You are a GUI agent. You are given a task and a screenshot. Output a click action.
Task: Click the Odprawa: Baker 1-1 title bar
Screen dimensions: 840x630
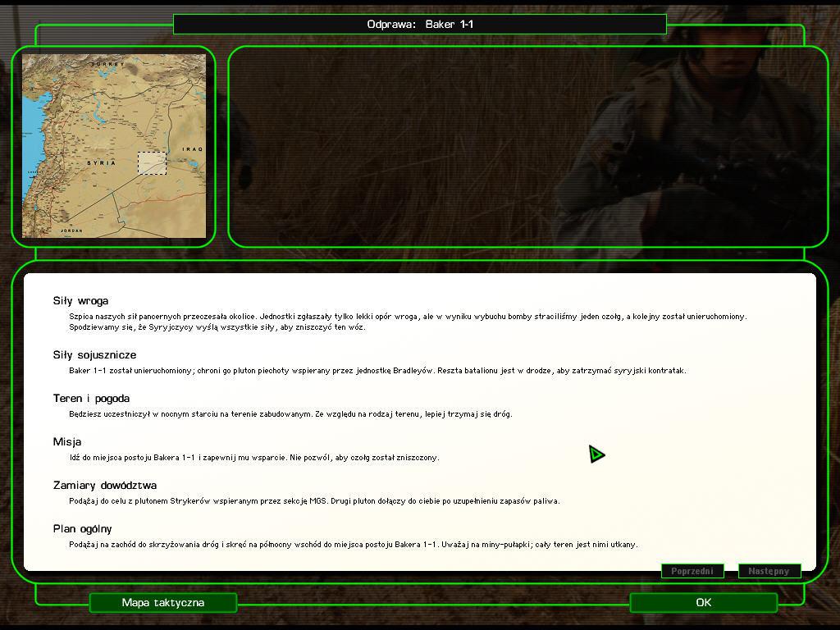(x=419, y=24)
